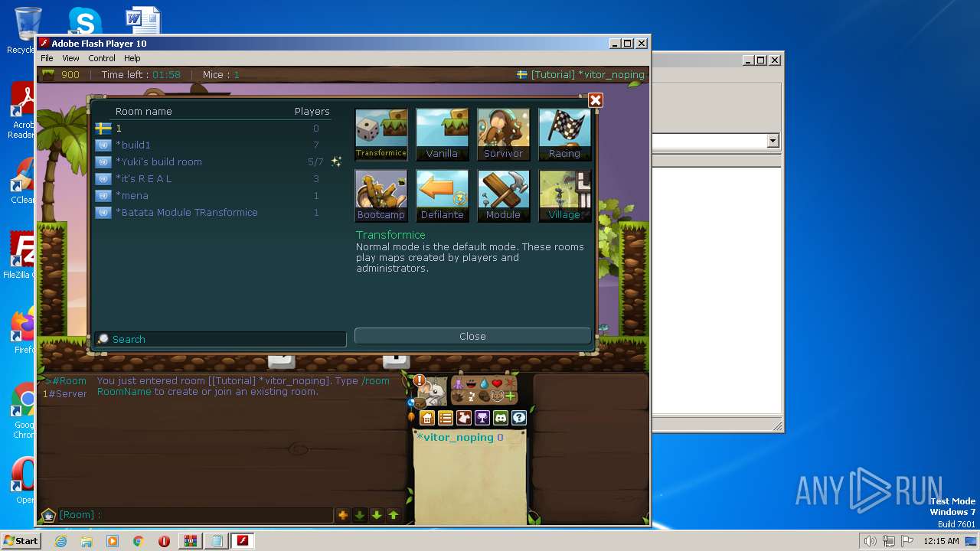Select the Vanilla game mode icon

(442, 134)
